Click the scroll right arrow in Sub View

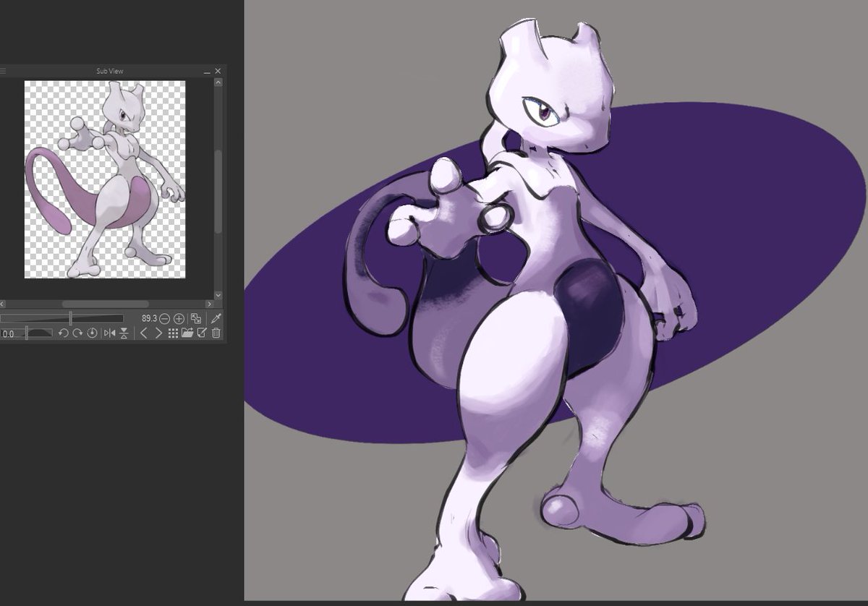click(x=210, y=304)
